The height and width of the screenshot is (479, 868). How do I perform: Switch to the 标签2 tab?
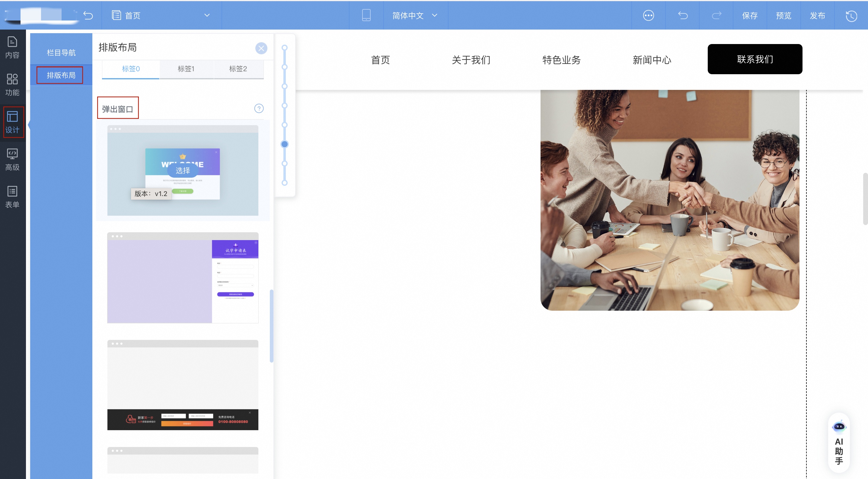tap(238, 69)
